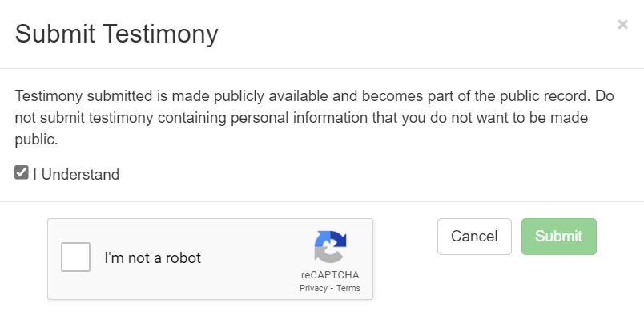
Task: Toggle acknowledgment via I Understand label text
Action: pyautogui.click(x=76, y=174)
